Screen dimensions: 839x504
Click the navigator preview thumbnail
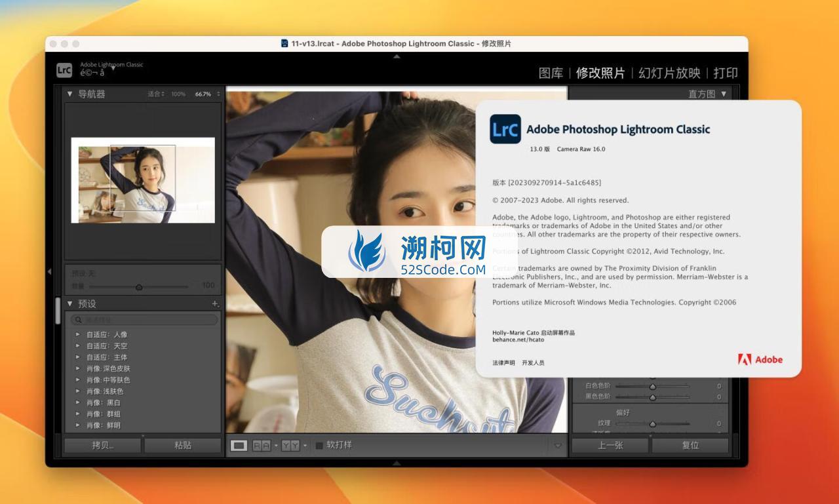click(x=143, y=180)
